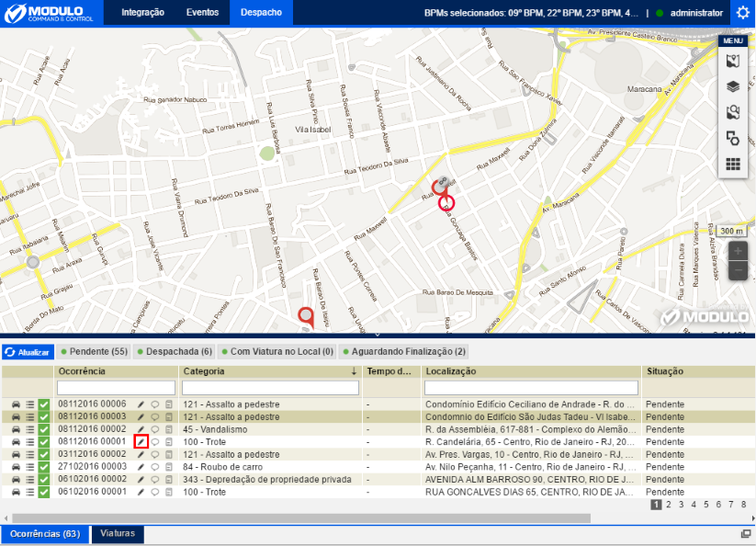Viewport: 756px width, 546px height.
Task: Click document icon for 03112016 00002
Action: point(169,454)
